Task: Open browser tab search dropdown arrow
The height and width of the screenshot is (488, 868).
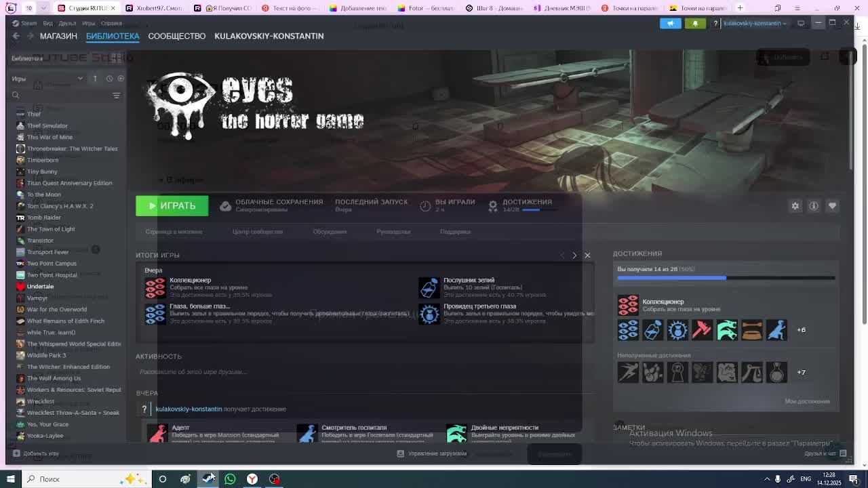Action: [x=43, y=8]
